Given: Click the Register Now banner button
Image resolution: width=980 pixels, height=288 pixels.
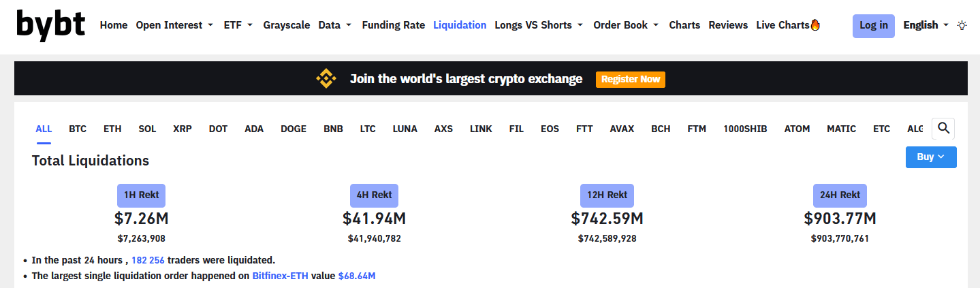Looking at the screenshot, I should pos(630,79).
